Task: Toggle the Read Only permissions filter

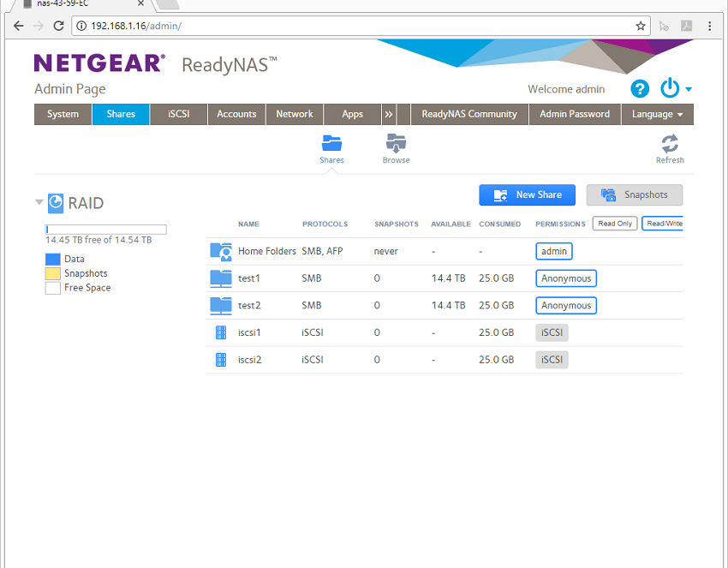Action: pos(615,224)
